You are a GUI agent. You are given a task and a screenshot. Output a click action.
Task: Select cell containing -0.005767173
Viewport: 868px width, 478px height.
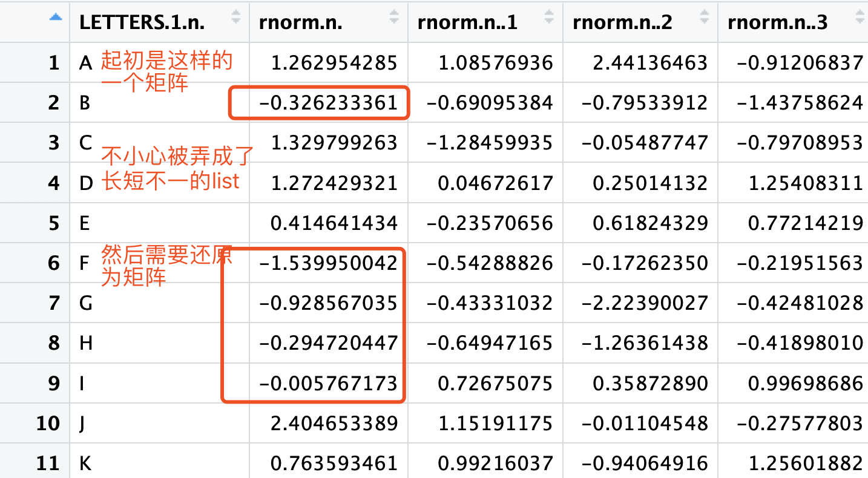pyautogui.click(x=328, y=383)
